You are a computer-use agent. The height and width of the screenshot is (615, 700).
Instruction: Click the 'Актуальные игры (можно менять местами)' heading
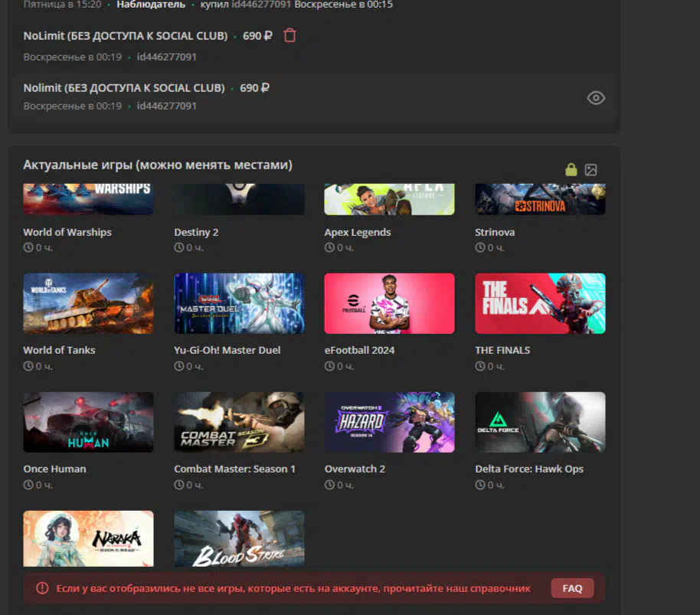tap(158, 165)
